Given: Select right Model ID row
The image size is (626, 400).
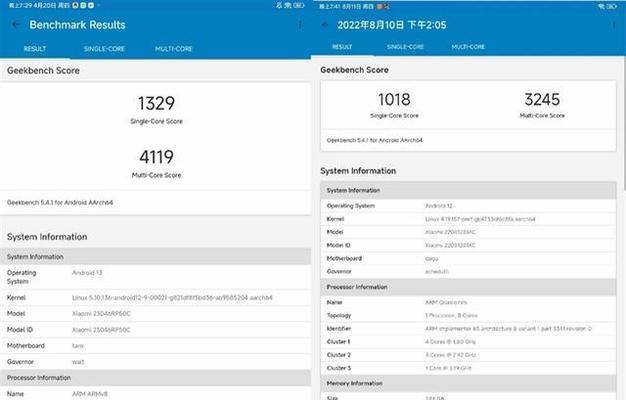Looking at the screenshot, I should [468, 245].
